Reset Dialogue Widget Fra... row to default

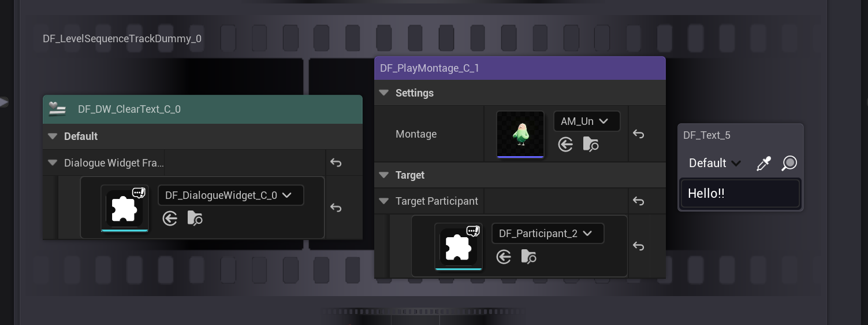coord(336,163)
